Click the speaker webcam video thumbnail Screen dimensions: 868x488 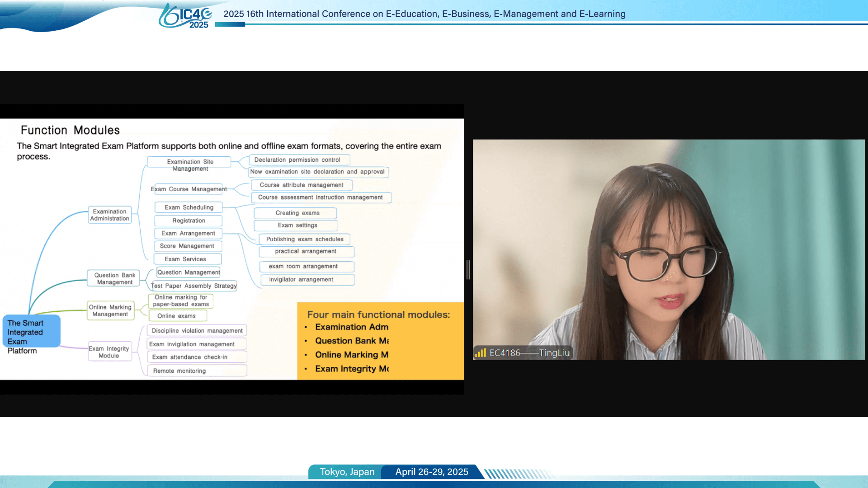668,249
